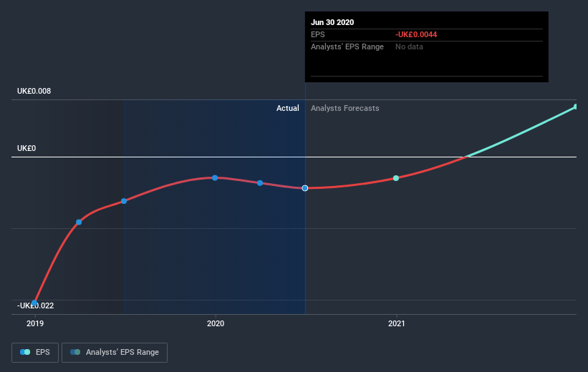588x372 pixels.
Task: Toggle the EPS legend series
Action: click(x=35, y=353)
